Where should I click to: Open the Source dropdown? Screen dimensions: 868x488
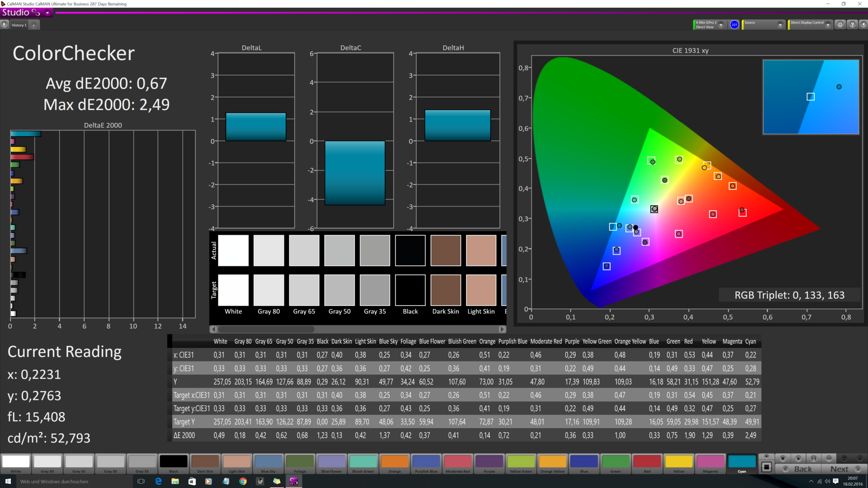click(780, 25)
